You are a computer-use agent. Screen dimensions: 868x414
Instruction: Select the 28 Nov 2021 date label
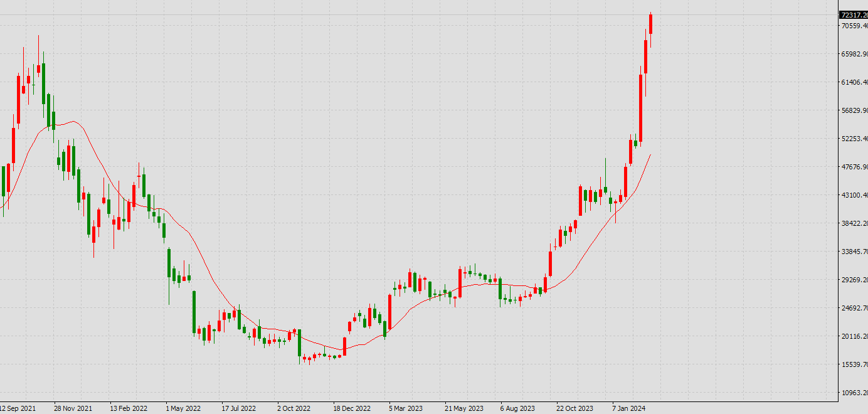tap(73, 408)
